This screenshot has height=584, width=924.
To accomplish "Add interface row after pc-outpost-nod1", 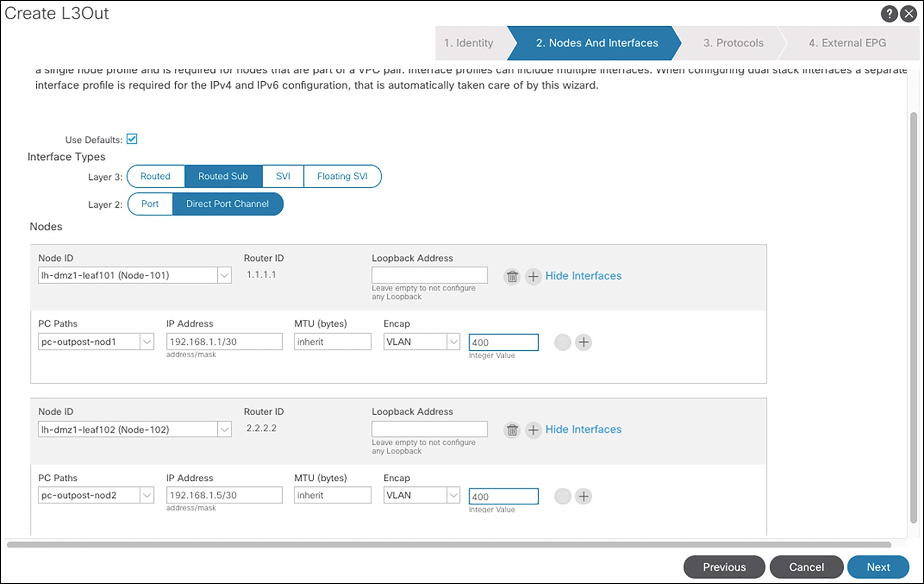I will pyautogui.click(x=583, y=342).
